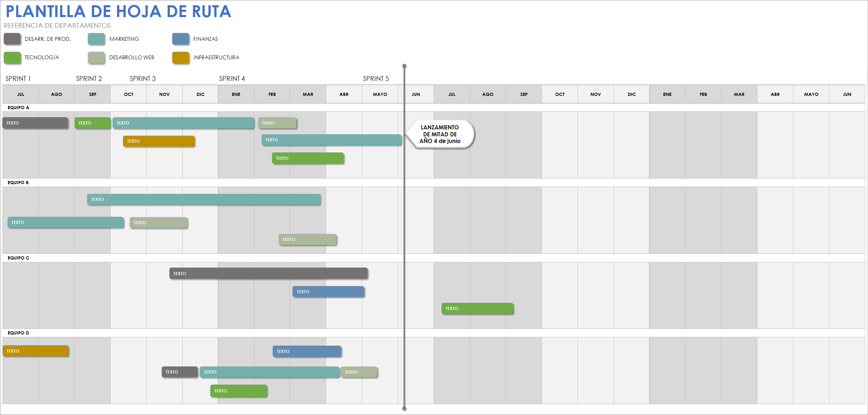
Task: Click the bottom handle of the milestone line
Action: [x=404, y=408]
